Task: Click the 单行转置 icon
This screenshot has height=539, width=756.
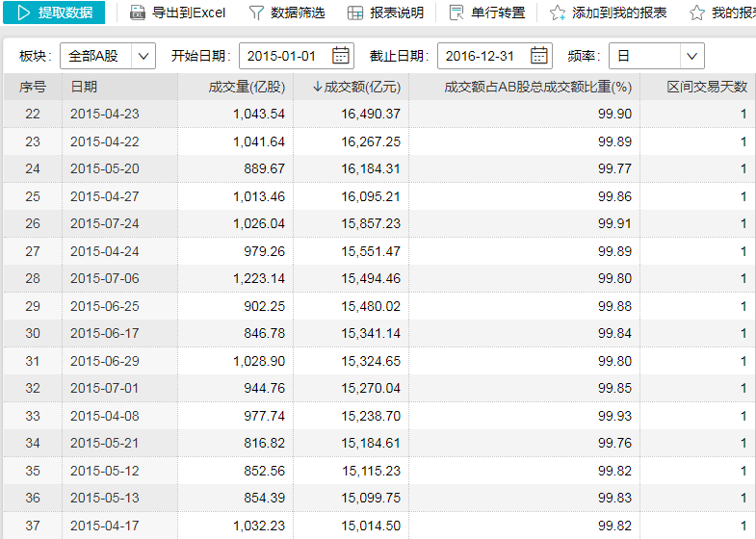Action: coord(456,13)
